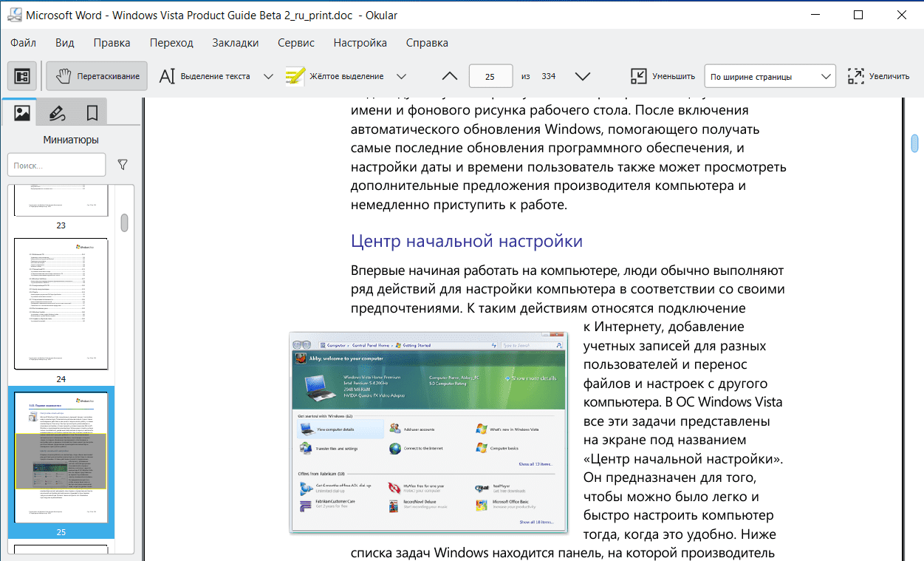This screenshot has height=561, width=924.
Task: Click the Уменьшить zoom out button
Action: tap(663, 76)
